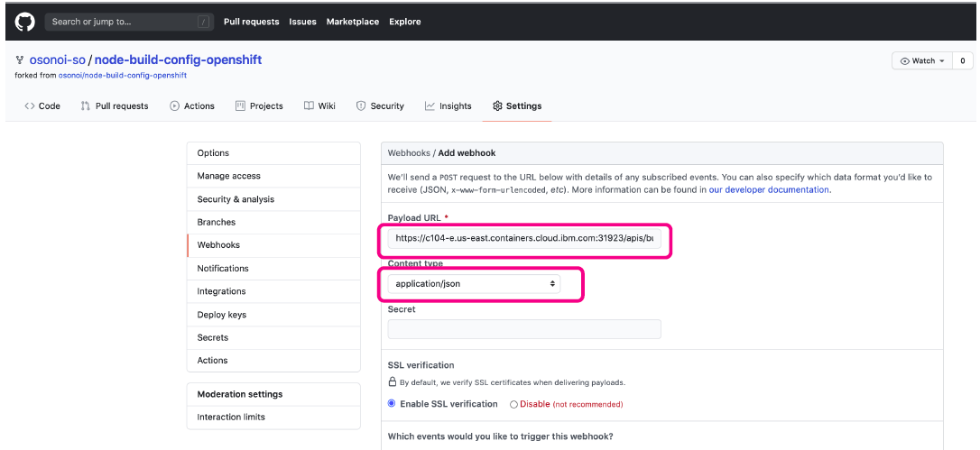
Task: Open Pull requests in top navigation bar
Action: [251, 22]
